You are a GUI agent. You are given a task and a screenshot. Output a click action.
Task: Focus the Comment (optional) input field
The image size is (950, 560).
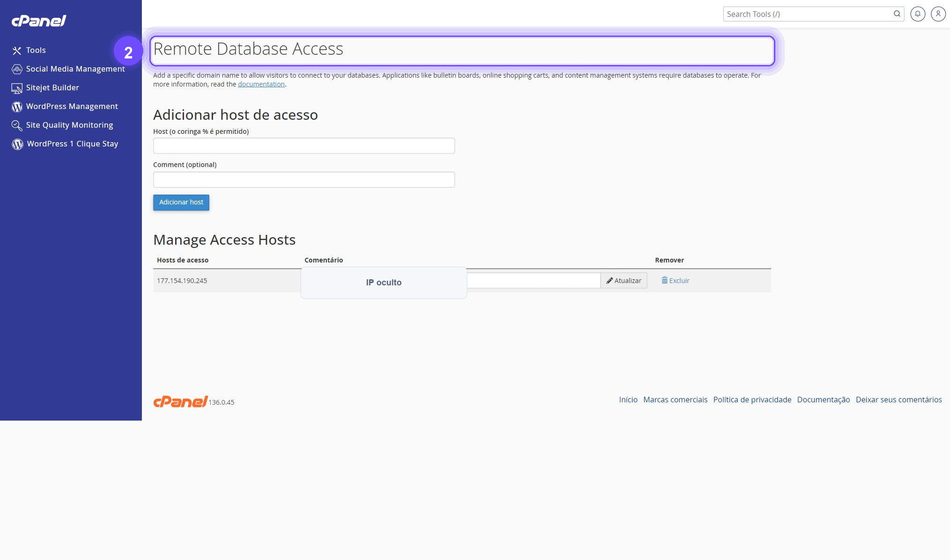click(x=304, y=180)
